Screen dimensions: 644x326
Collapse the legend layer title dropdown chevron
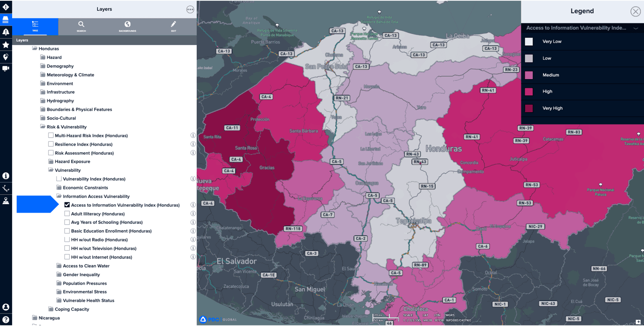[x=636, y=28]
